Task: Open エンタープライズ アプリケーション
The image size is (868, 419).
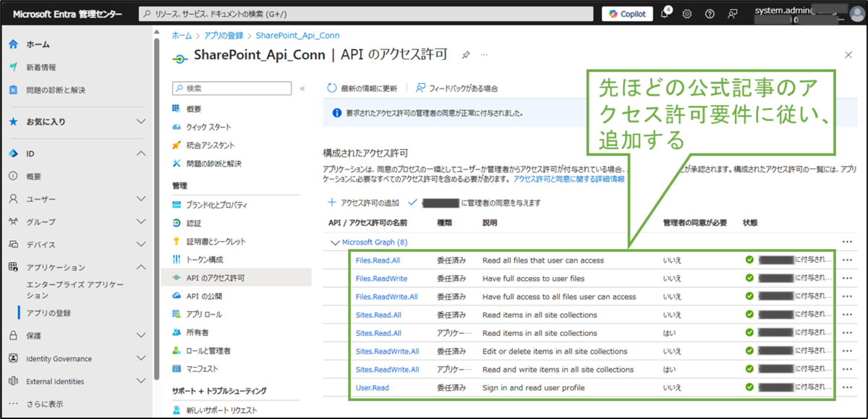Action: click(x=75, y=290)
